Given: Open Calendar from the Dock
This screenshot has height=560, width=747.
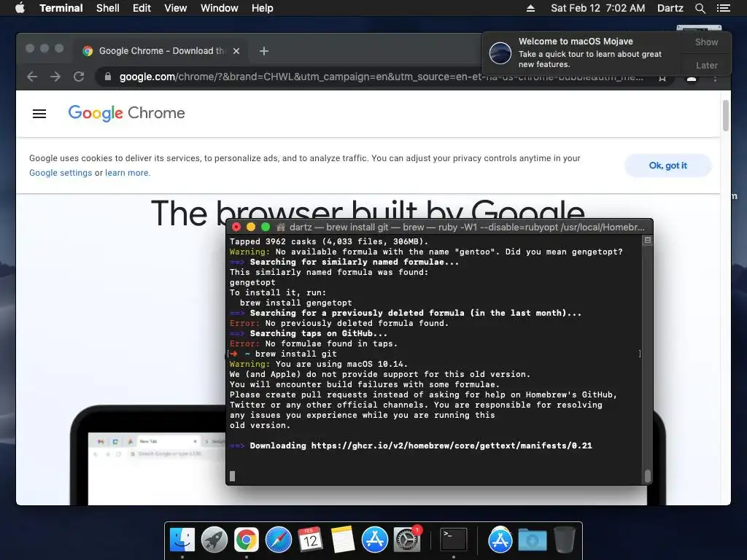Looking at the screenshot, I should pyautogui.click(x=311, y=540).
